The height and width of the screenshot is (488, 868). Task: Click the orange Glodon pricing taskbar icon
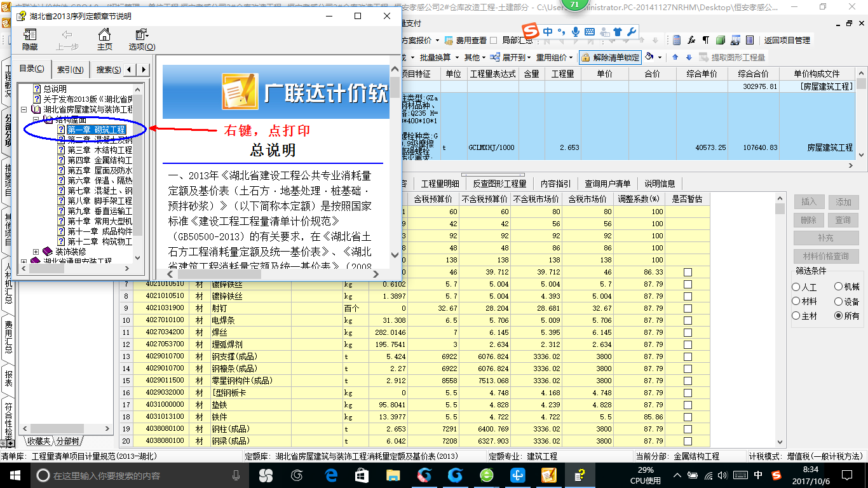pyautogui.click(x=548, y=475)
